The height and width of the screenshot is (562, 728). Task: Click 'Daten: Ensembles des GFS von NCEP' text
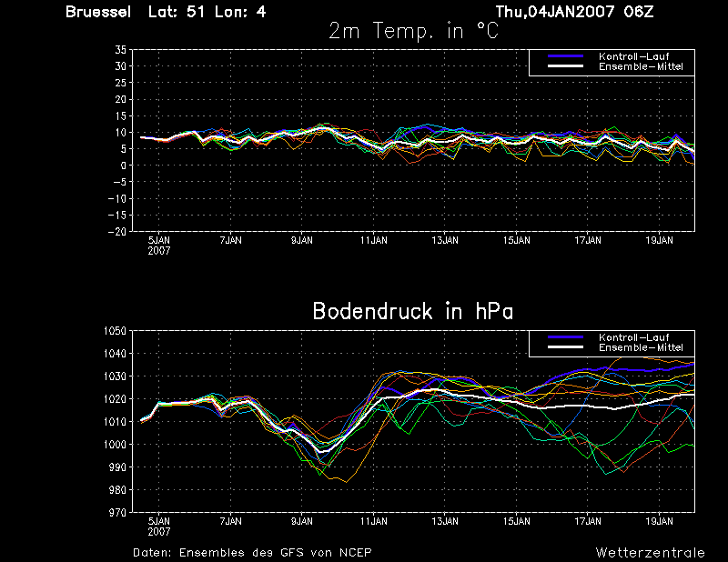pyautogui.click(x=252, y=553)
